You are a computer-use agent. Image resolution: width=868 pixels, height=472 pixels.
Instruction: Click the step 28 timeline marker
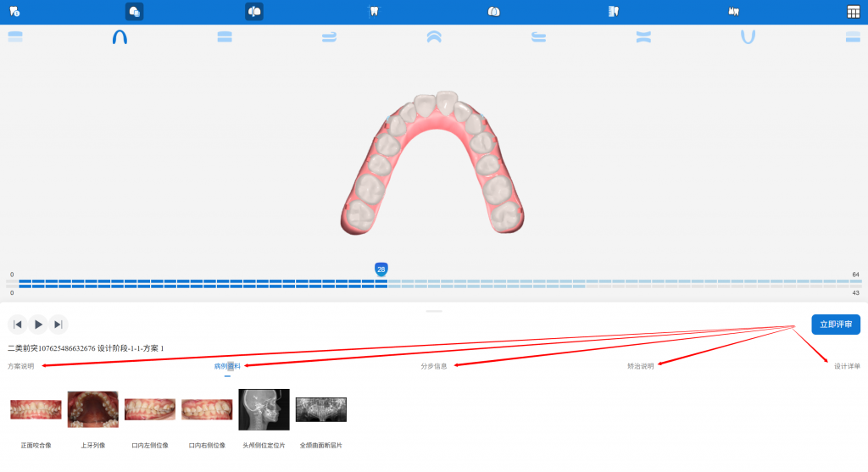[381, 269]
